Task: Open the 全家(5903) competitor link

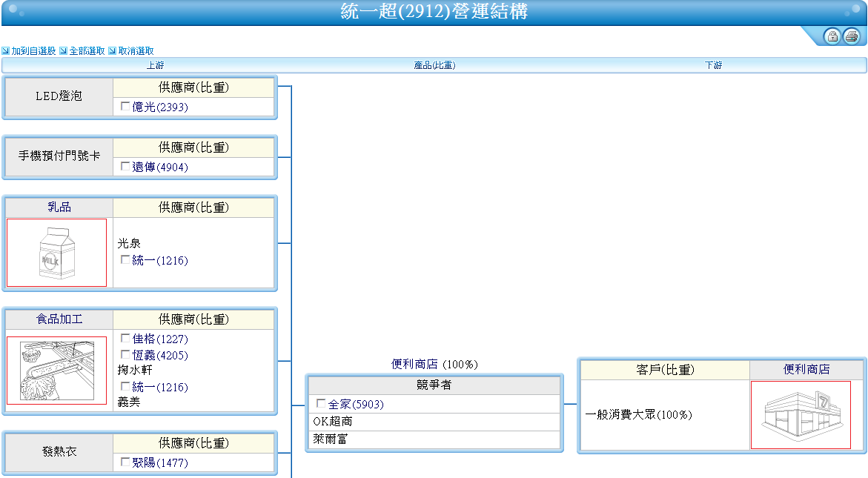Action: click(x=356, y=405)
